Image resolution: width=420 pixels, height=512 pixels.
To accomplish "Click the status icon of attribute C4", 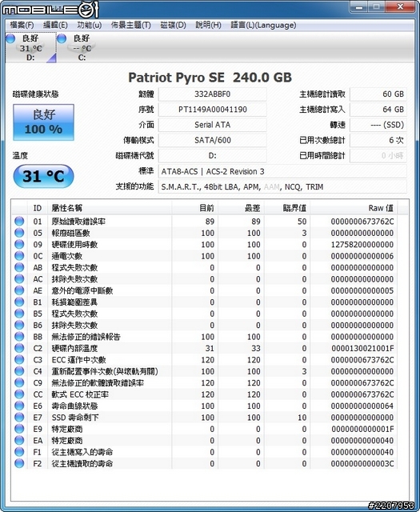I will 19,371.
